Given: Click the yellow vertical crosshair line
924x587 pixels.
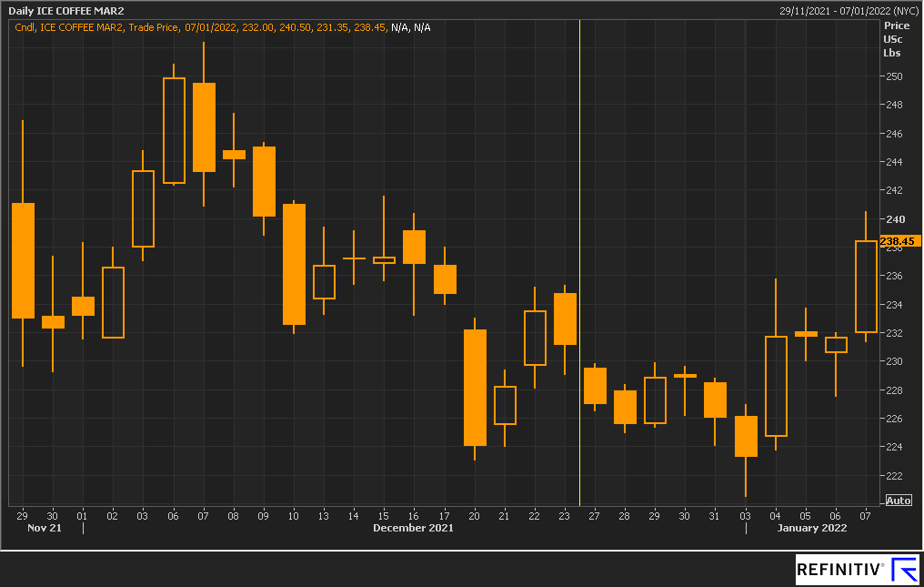Looking at the screenshot, I should 580,262.
